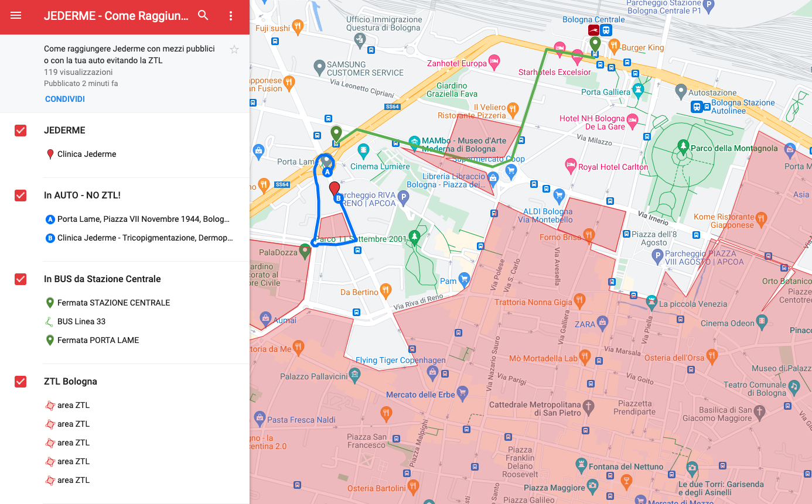Click the JEDERME map title text in header
The width and height of the screenshot is (812, 504).
(116, 16)
